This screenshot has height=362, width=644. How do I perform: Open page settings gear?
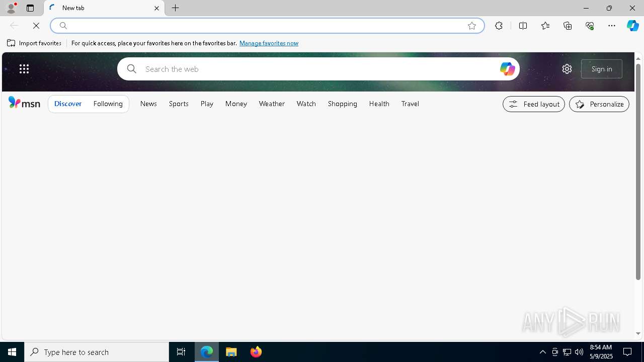coord(567,69)
